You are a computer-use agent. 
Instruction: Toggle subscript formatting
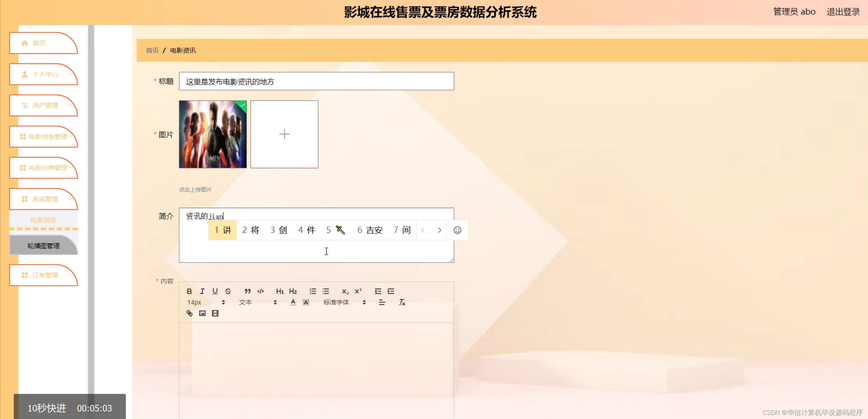345,291
